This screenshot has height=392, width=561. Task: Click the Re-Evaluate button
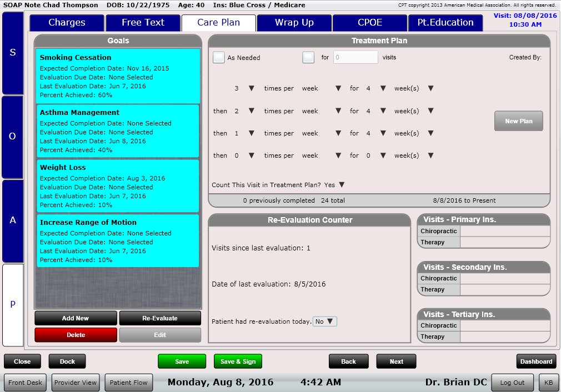coord(160,318)
